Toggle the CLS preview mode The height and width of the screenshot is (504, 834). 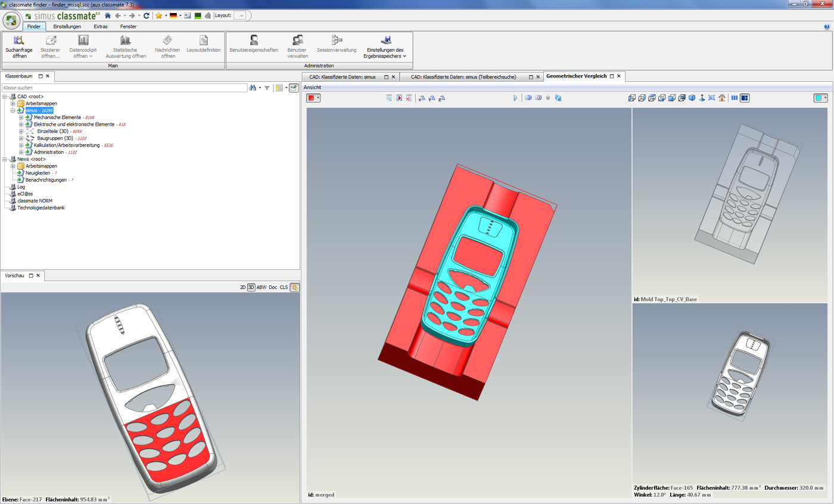[284, 287]
